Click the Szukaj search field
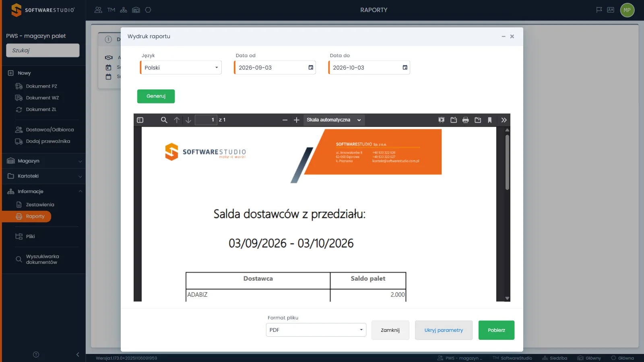Screen dimensions: 644x362 pyautogui.click(x=43, y=50)
